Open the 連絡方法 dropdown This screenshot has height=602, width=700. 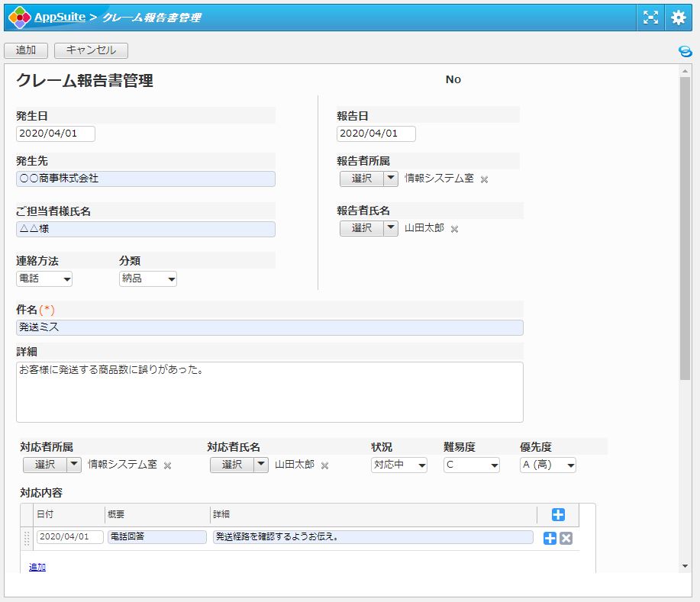coord(44,279)
